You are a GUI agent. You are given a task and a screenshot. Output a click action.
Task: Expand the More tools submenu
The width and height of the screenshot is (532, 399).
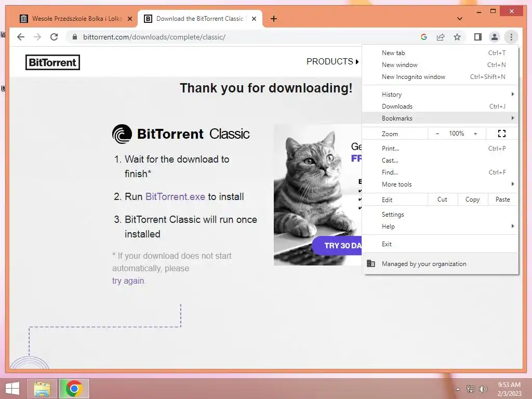[x=440, y=184]
